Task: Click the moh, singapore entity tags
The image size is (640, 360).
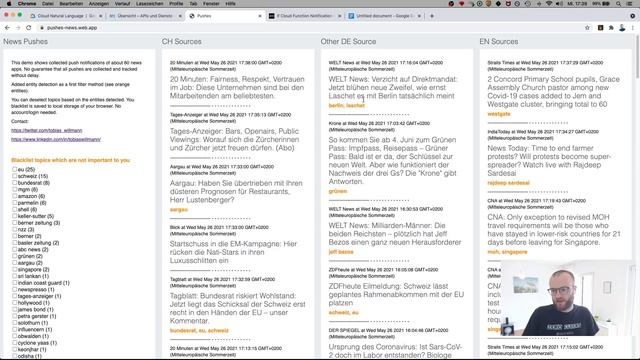Action: pos(507,252)
